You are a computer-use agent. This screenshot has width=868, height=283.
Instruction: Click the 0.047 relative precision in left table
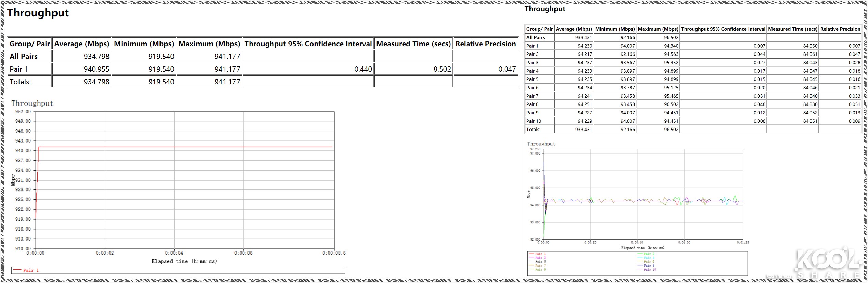click(x=507, y=69)
